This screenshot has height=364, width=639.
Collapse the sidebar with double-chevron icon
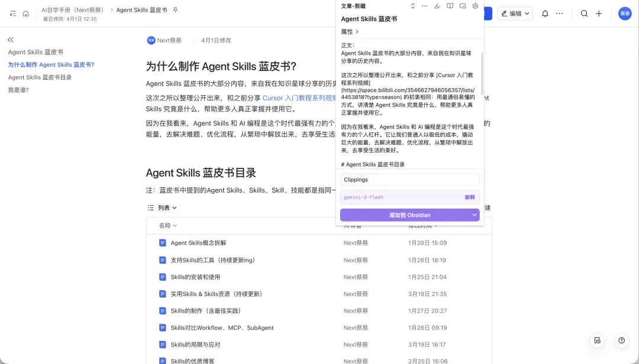[11, 40]
